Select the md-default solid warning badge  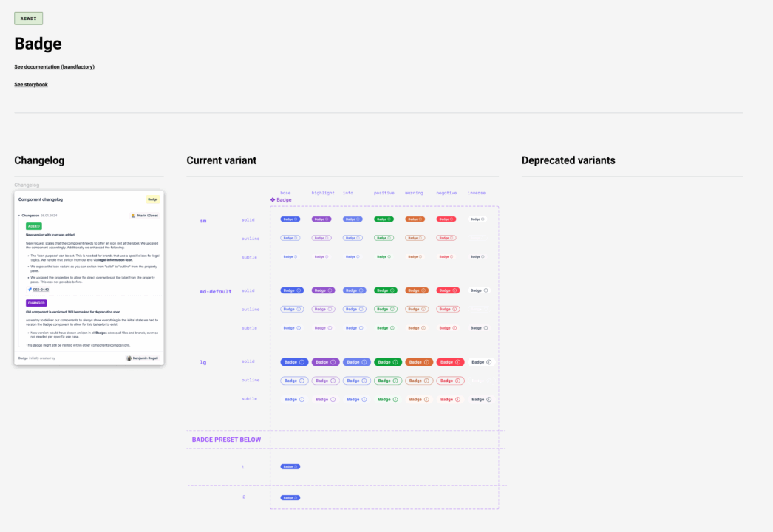point(417,290)
